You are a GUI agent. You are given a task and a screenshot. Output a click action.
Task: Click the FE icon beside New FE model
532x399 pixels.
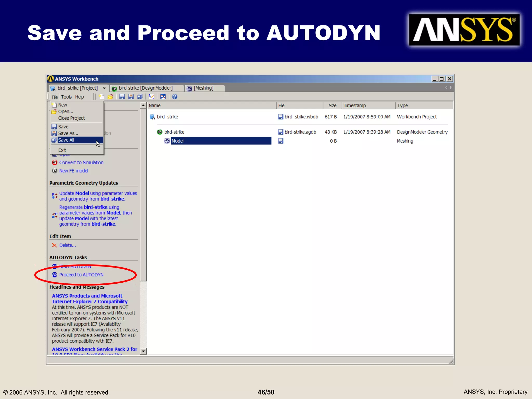coord(55,171)
